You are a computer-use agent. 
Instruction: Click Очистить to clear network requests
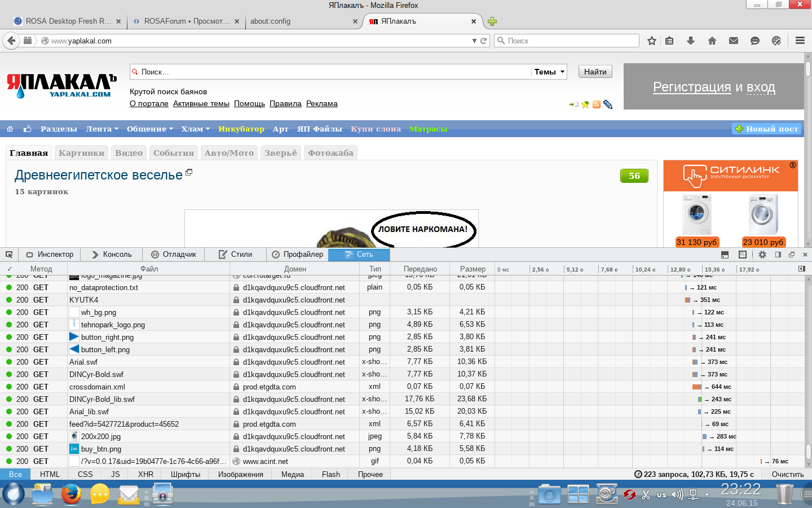[x=788, y=474]
